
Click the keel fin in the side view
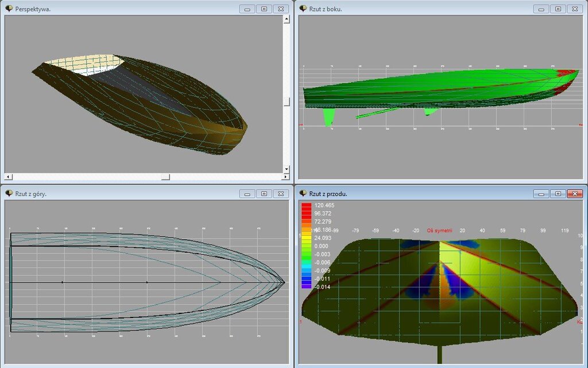(328, 117)
